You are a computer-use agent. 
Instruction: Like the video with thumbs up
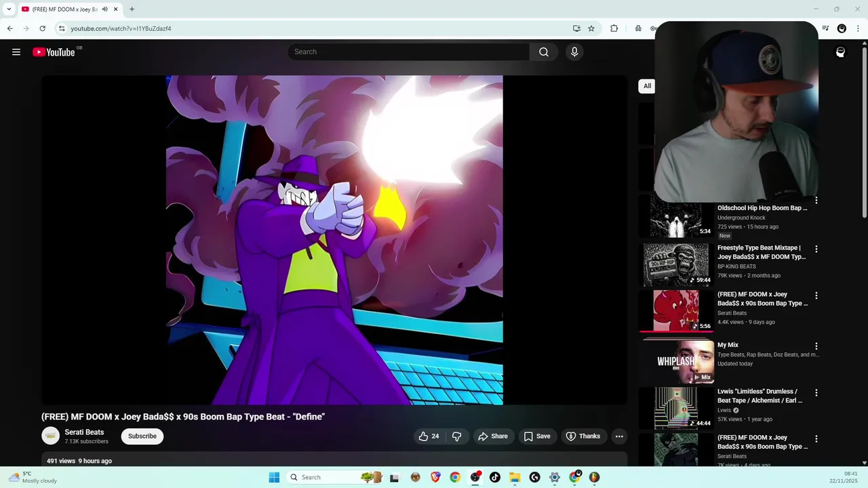(x=429, y=436)
